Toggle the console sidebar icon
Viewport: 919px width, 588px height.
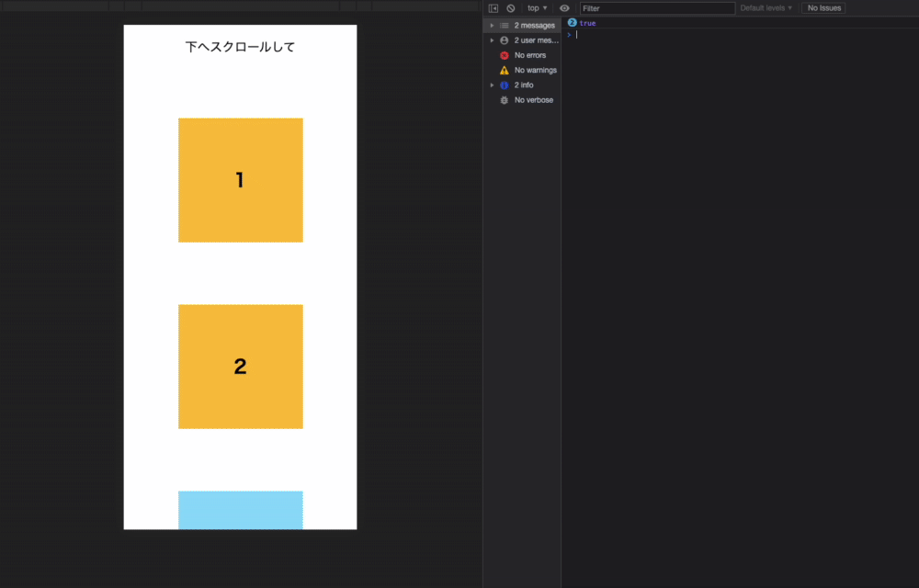(x=493, y=8)
